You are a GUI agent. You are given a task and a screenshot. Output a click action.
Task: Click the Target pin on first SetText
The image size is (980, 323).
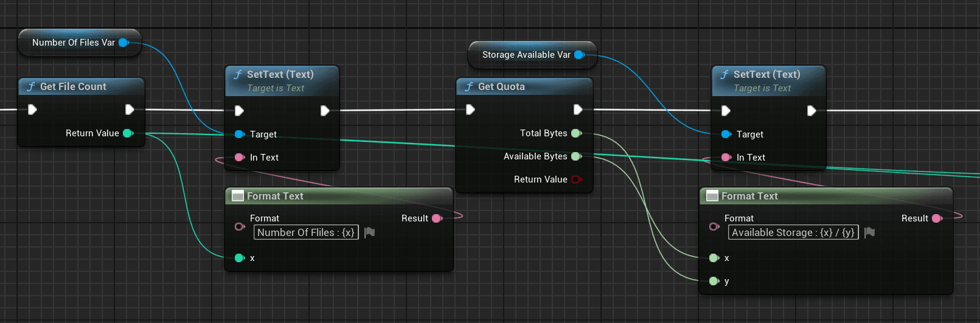coord(240,134)
